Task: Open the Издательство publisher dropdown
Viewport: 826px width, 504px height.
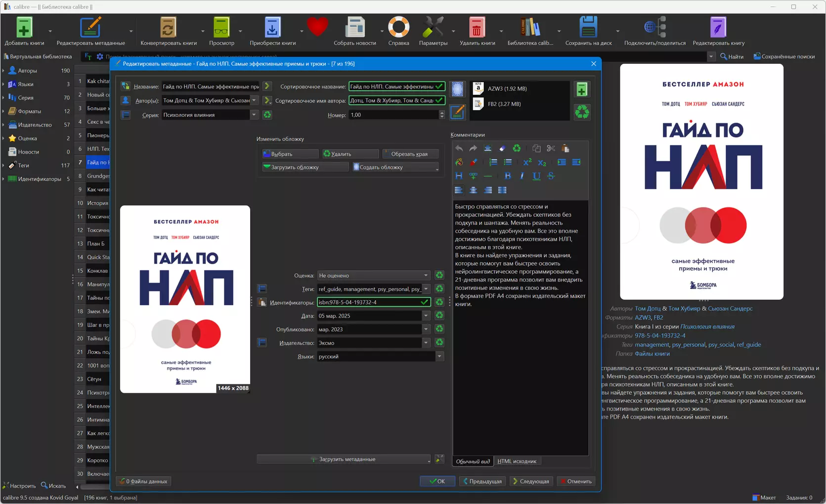Action: (x=426, y=343)
